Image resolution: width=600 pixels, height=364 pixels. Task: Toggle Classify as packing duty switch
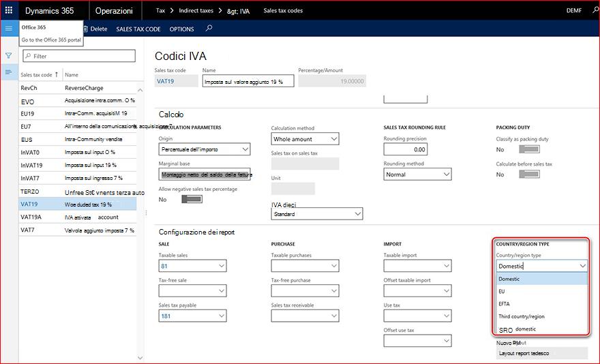click(529, 149)
